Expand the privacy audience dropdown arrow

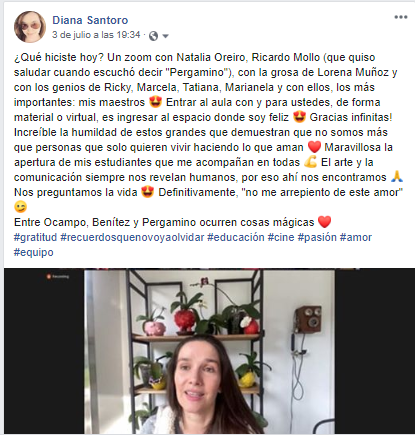[165, 36]
